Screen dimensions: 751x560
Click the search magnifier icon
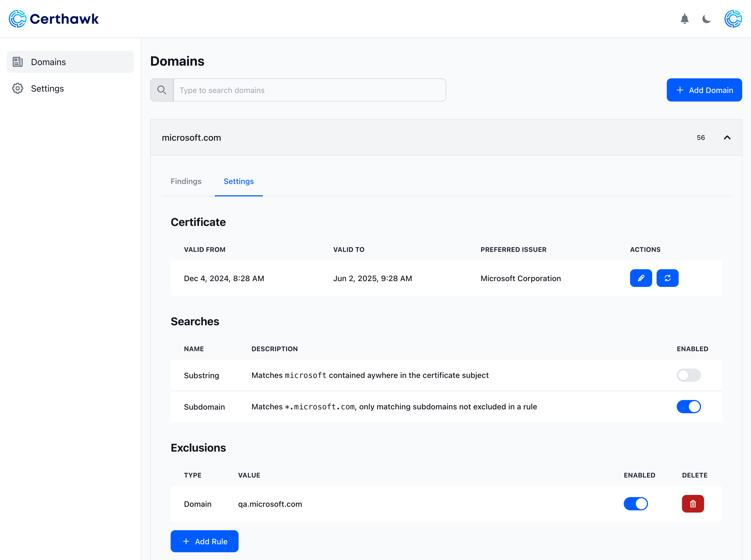click(x=162, y=90)
